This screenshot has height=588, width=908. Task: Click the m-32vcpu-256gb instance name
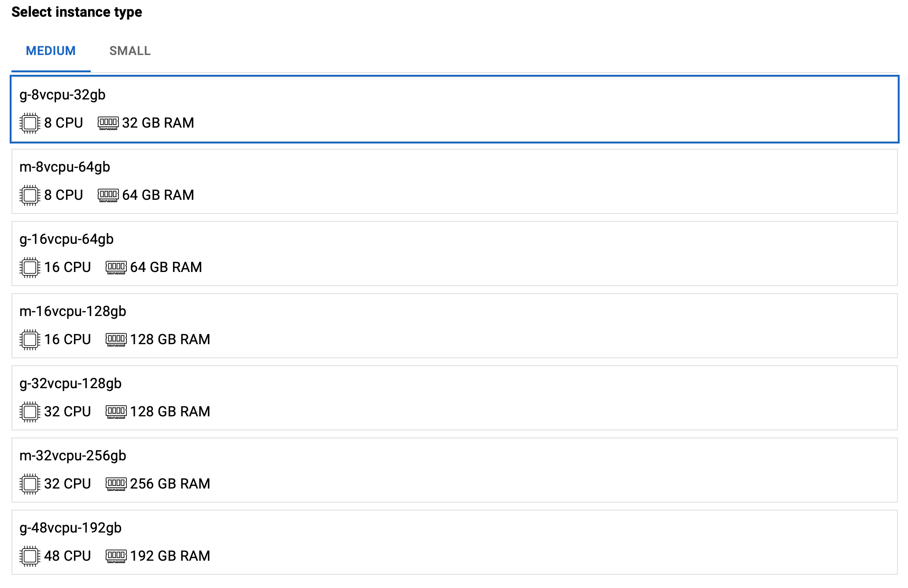(73, 456)
